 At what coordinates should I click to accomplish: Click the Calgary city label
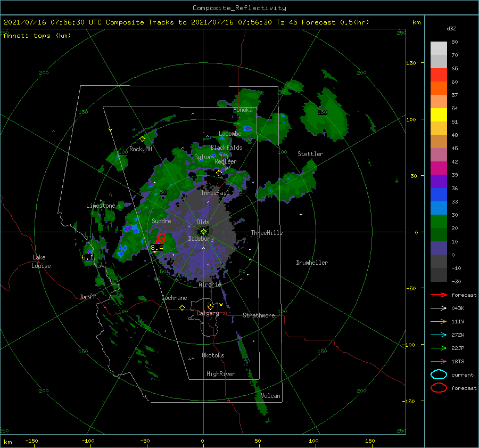tap(208, 313)
